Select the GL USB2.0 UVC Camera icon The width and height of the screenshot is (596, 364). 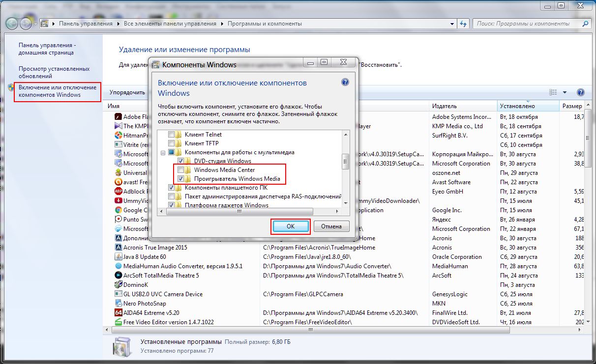click(118, 294)
